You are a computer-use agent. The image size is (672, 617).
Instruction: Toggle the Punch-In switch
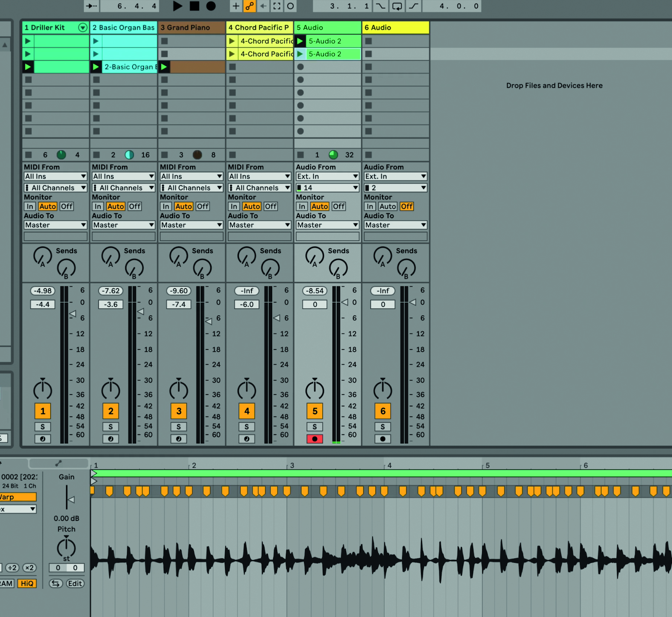point(380,6)
